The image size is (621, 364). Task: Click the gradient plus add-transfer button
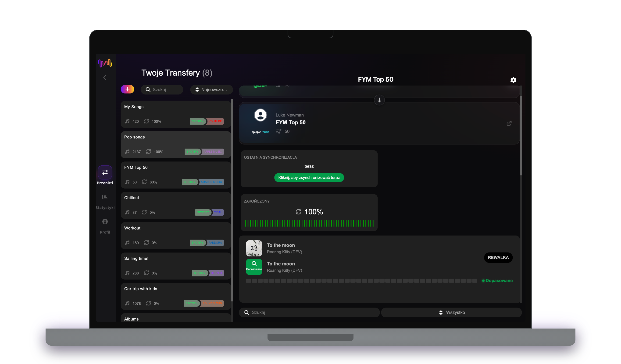point(127,89)
